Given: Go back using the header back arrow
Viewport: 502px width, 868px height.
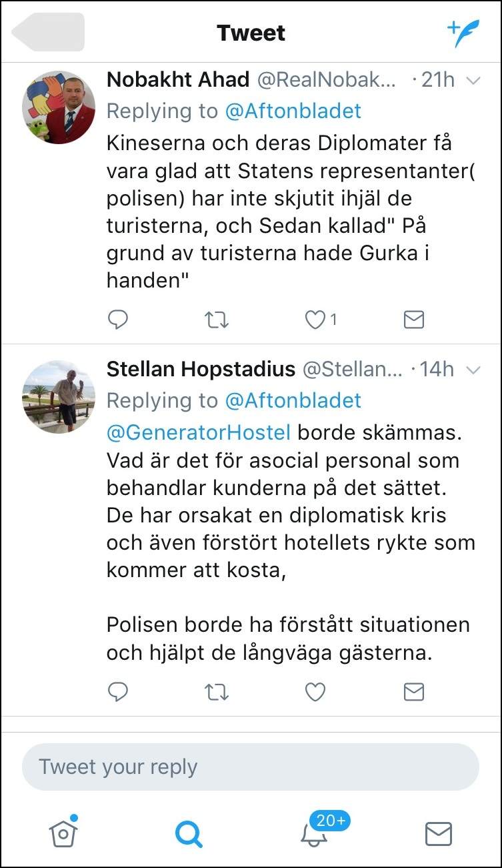Looking at the screenshot, I should (x=48, y=32).
